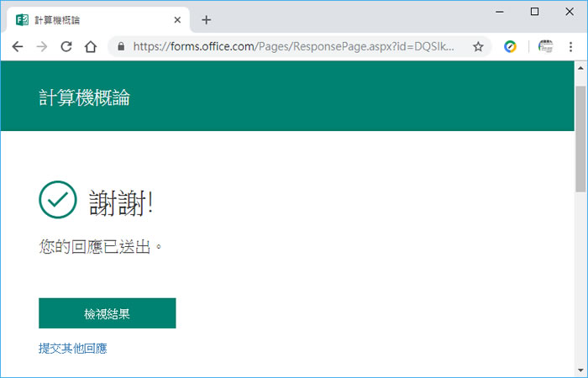The height and width of the screenshot is (378, 588).
Task: Click the 提交其他回應 link
Action: (x=73, y=349)
